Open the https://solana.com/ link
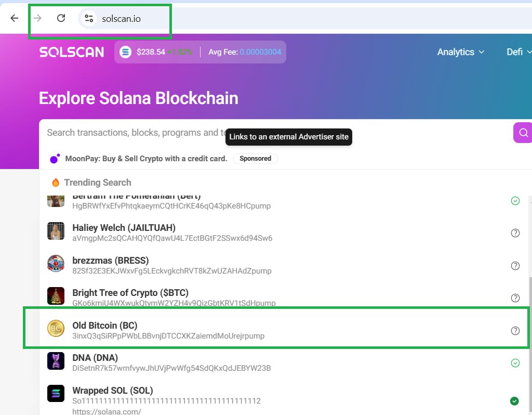Screen dimensions: 532x415 tap(107, 411)
